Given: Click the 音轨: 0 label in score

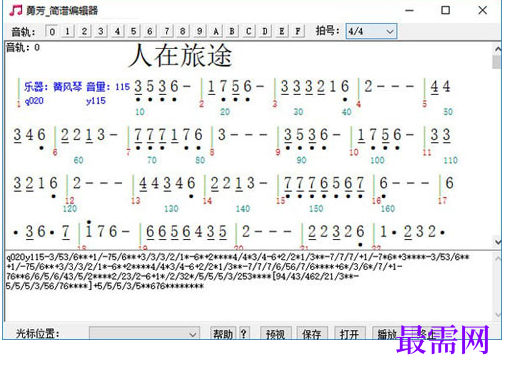Looking at the screenshot, I should [23, 48].
